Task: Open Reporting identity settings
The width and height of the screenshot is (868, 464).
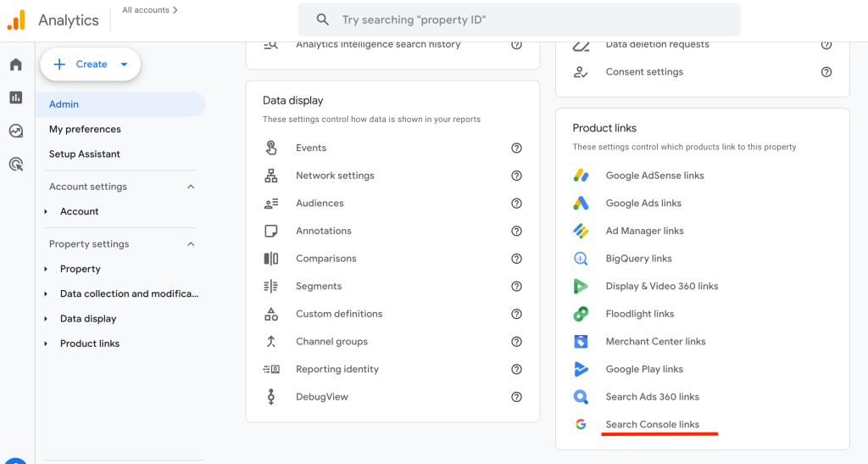Action: pos(337,369)
